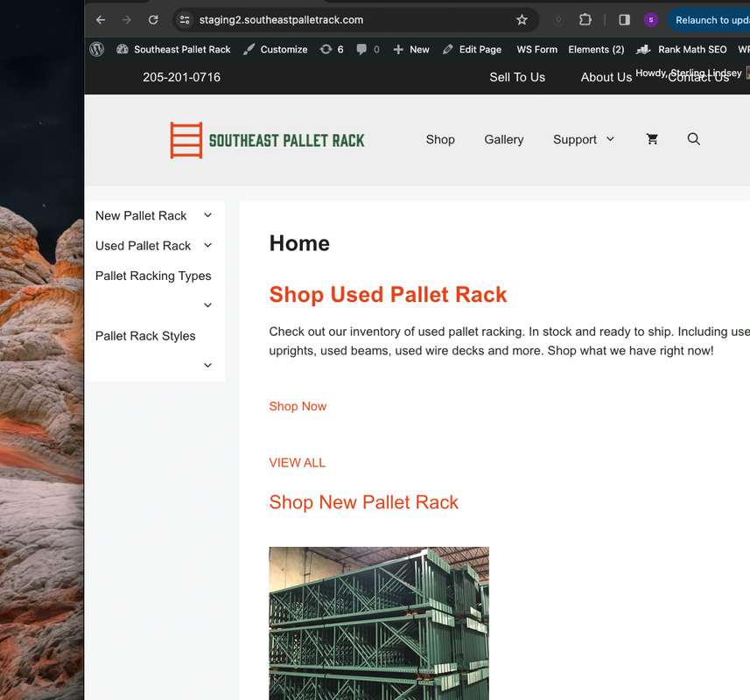Open Southeast Pallet Rack dashboard menu
The image size is (750, 700).
click(173, 49)
